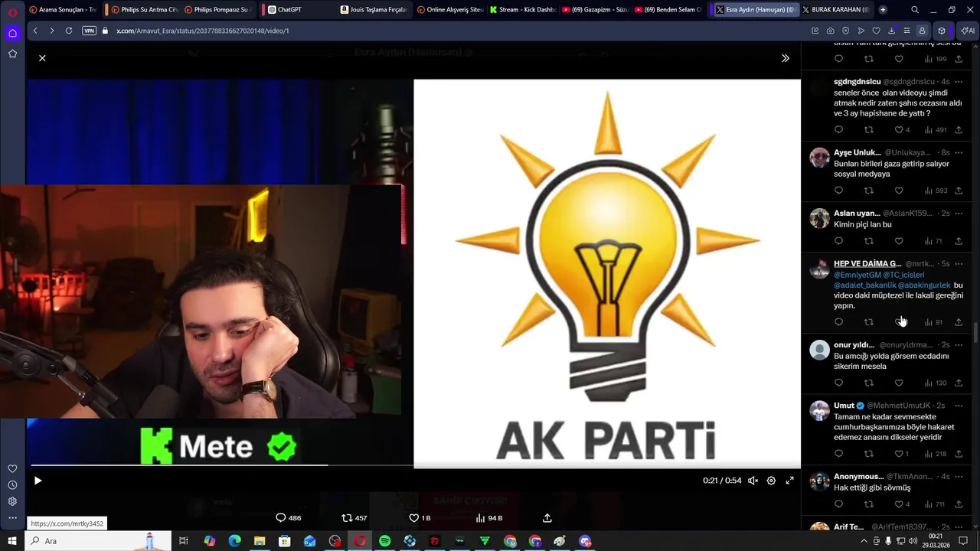The image size is (980, 551).
Task: Switch to Online Alışveriş Sitesi tab
Action: click(449, 10)
